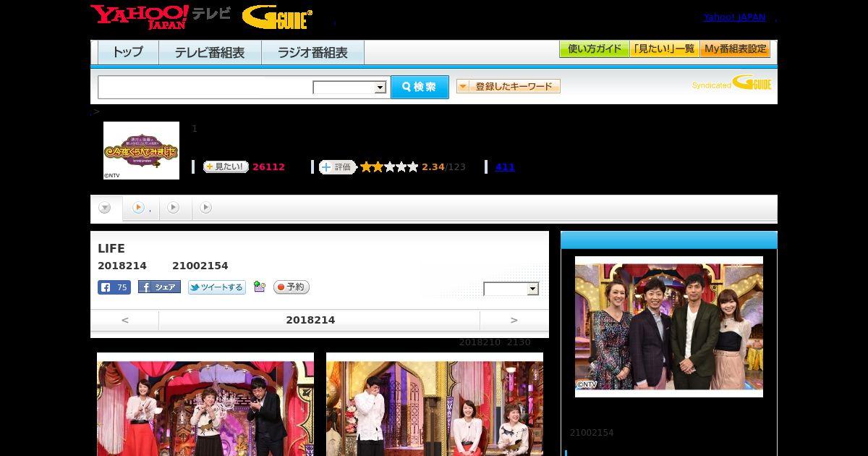Go to previous date with < arrow
The image size is (868, 456).
coord(124,320)
